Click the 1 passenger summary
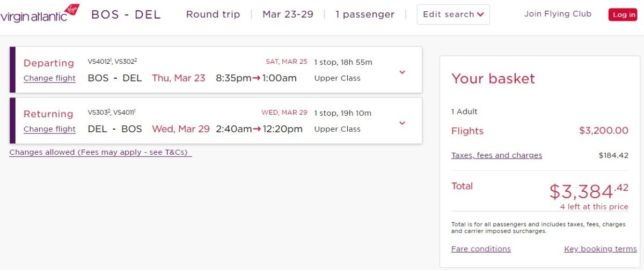This screenshot has width=644, height=270. coord(365,14)
